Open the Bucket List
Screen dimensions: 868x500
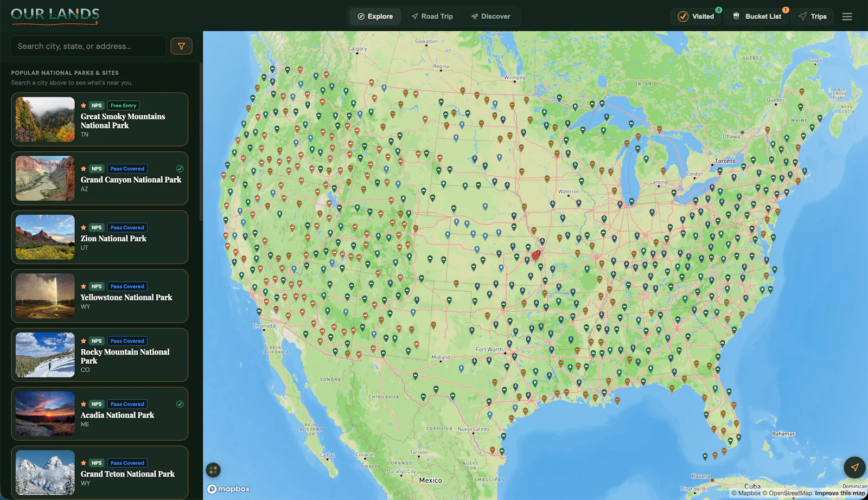[757, 16]
